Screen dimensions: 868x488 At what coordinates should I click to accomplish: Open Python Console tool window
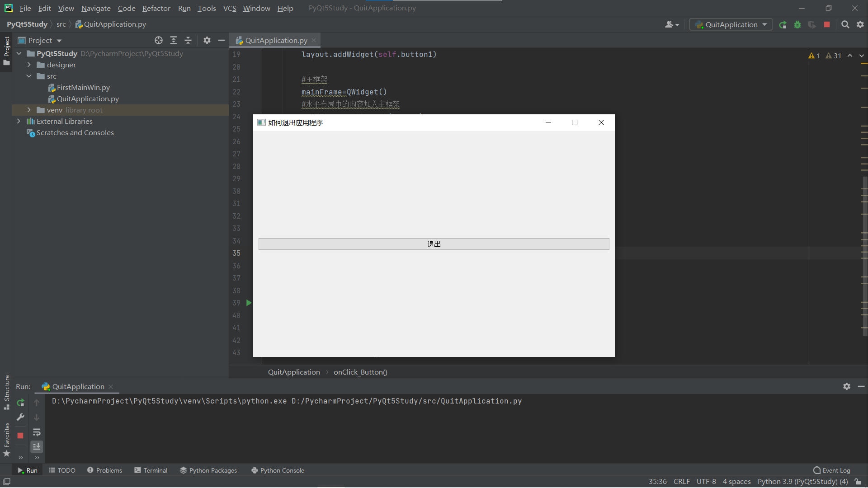pyautogui.click(x=278, y=470)
